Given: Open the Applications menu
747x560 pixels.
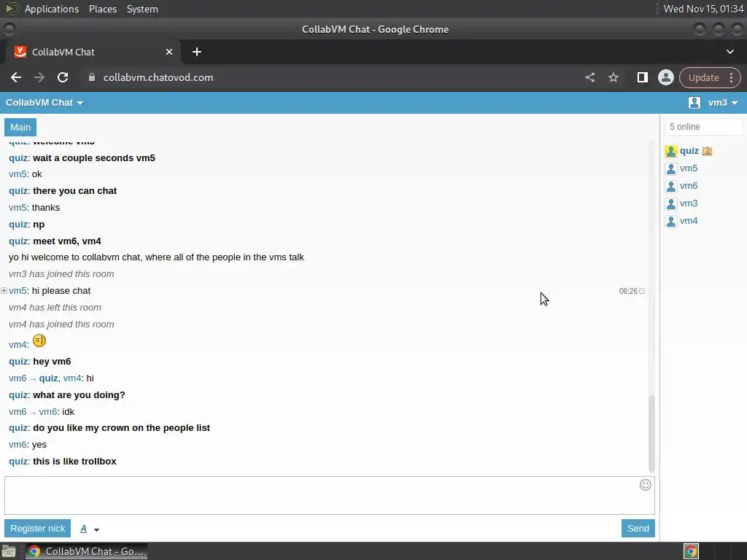Looking at the screenshot, I should [52, 9].
